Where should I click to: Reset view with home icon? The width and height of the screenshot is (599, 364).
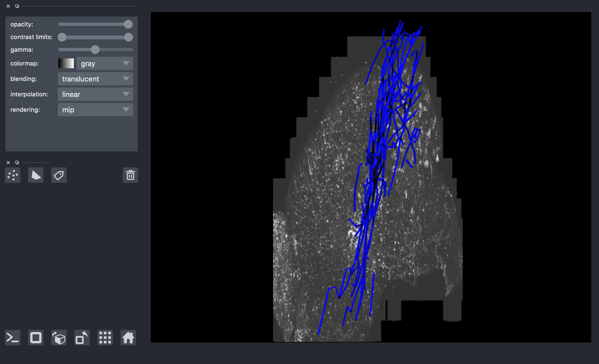(x=128, y=338)
